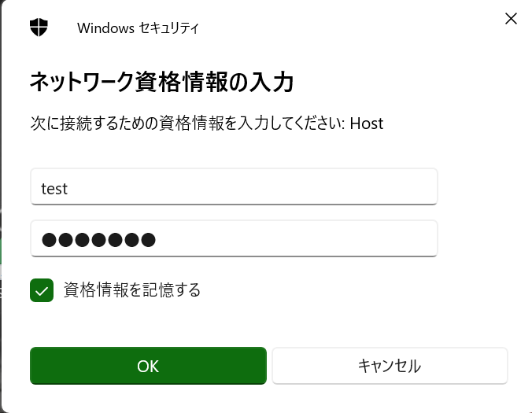Click the first password dot
This screenshot has height=413, width=532.
(x=50, y=240)
